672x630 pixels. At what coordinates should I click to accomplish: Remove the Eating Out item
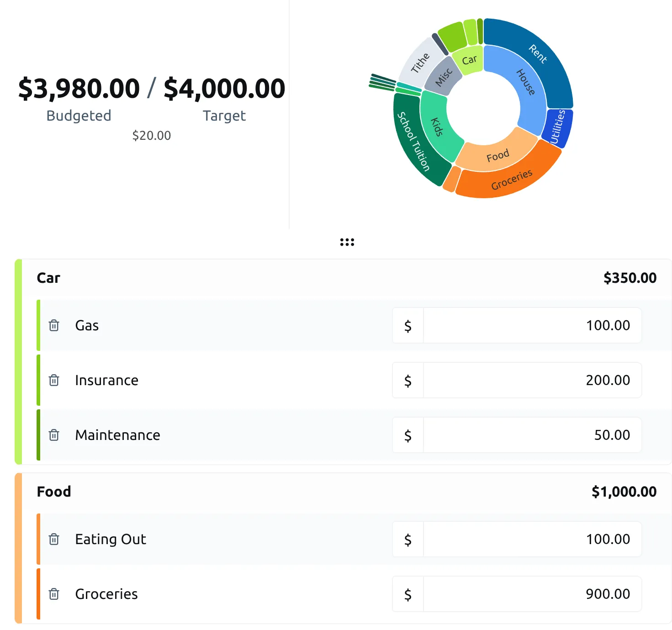pyautogui.click(x=54, y=539)
